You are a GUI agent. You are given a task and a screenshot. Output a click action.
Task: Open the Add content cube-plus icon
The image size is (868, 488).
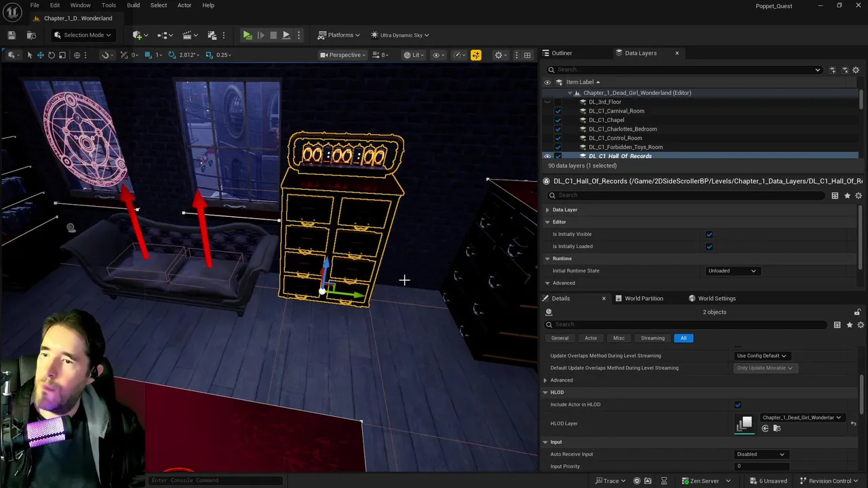138,35
